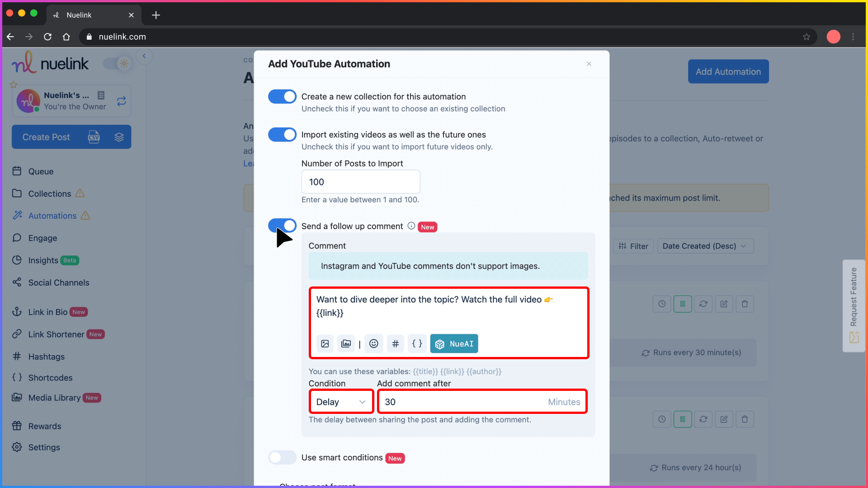The image size is (868, 488).
Task: Refresh the 24 hour automation
Action: [x=703, y=419]
